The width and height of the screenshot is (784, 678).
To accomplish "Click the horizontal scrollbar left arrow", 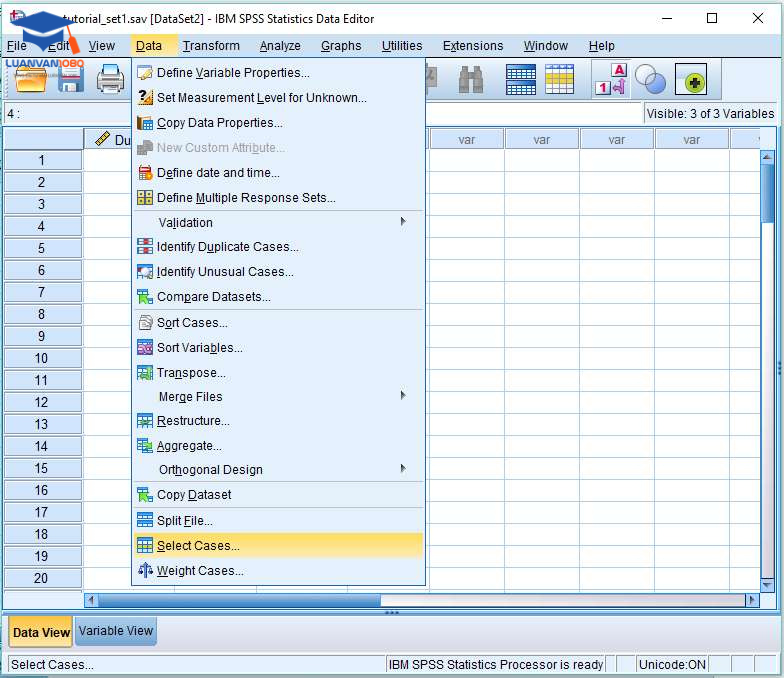I will pos(91,600).
